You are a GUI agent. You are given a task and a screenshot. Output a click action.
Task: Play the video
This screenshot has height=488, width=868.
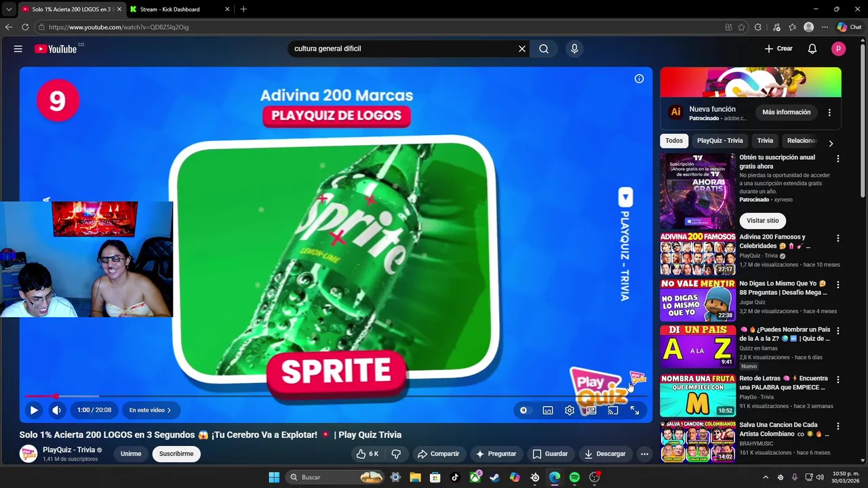tap(34, 410)
